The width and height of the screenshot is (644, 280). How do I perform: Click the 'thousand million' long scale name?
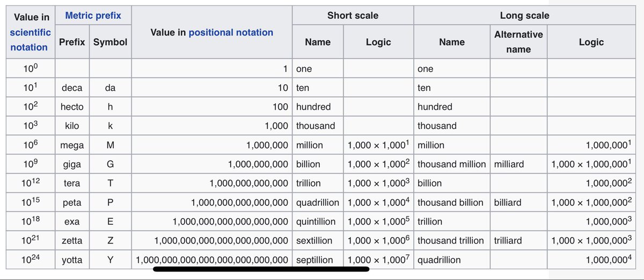point(451,164)
